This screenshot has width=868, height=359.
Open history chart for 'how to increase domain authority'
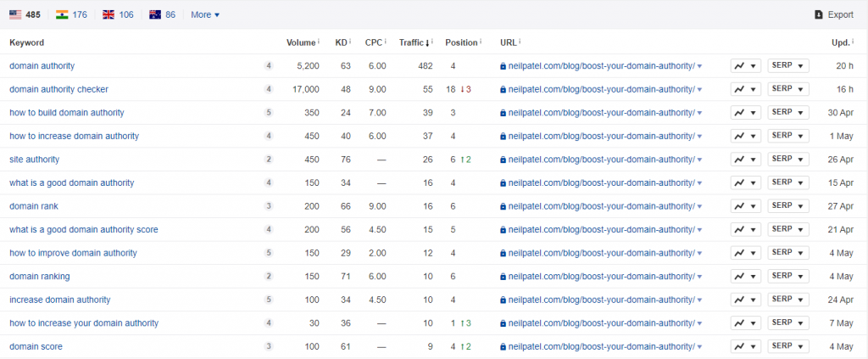[x=746, y=136]
